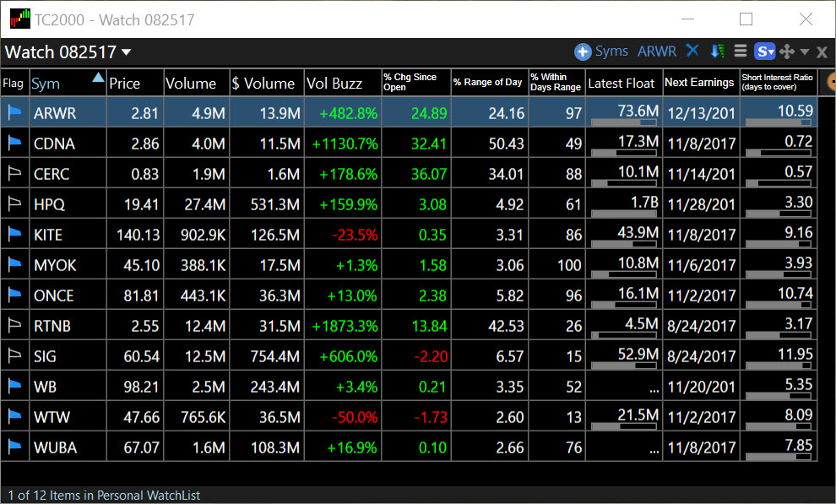This screenshot has height=504, width=836.
Task: Click the sort arrow icon in the toolbar
Action: [716, 51]
